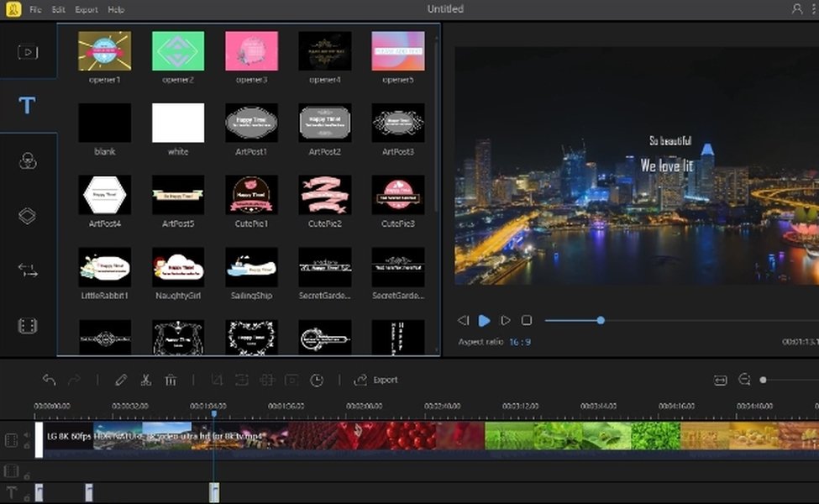Image resolution: width=819 pixels, height=504 pixels.
Task: Click the Export button in timeline toolbar
Action: click(375, 380)
